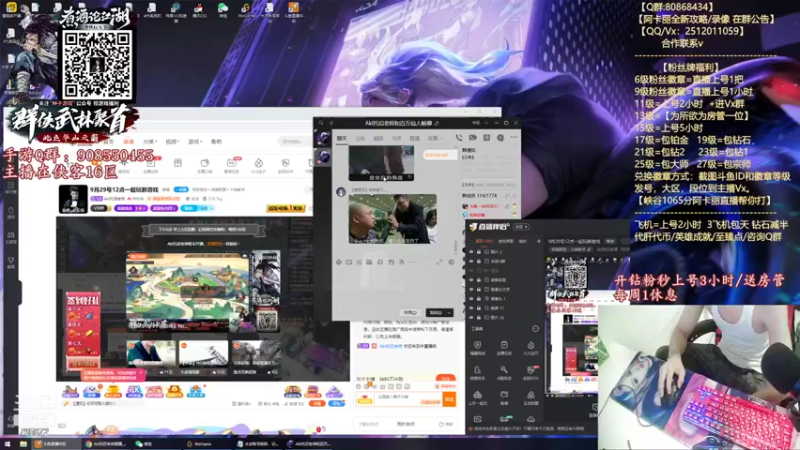Open File Explorer from the taskbar

(x=23, y=444)
